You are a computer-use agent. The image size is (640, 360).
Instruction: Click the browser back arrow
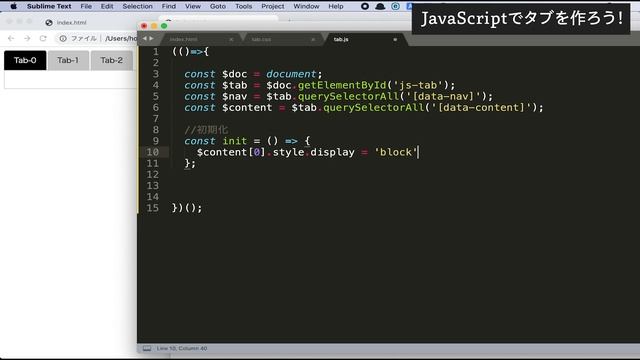[11, 38]
